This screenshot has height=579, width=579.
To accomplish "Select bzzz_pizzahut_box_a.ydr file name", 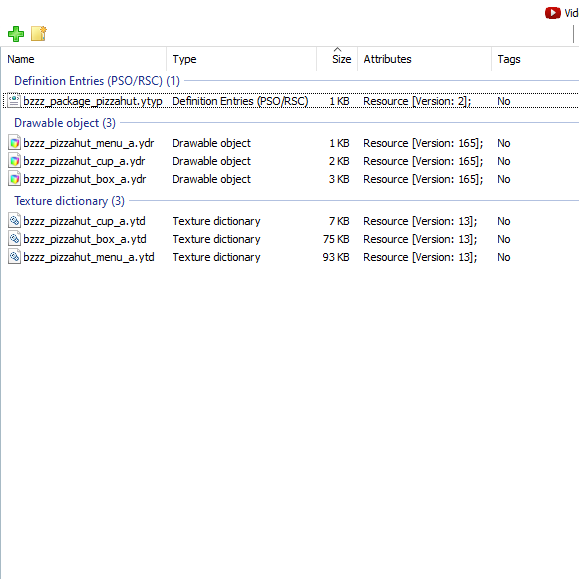I will click(x=85, y=179).
